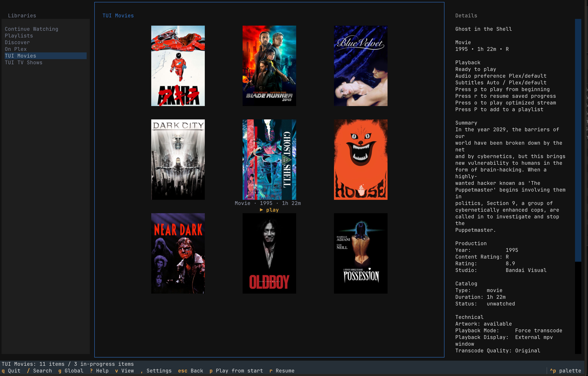Screen dimensions: 588x376
Task: Select the Ghost in the Shell poster
Action: 269,160
